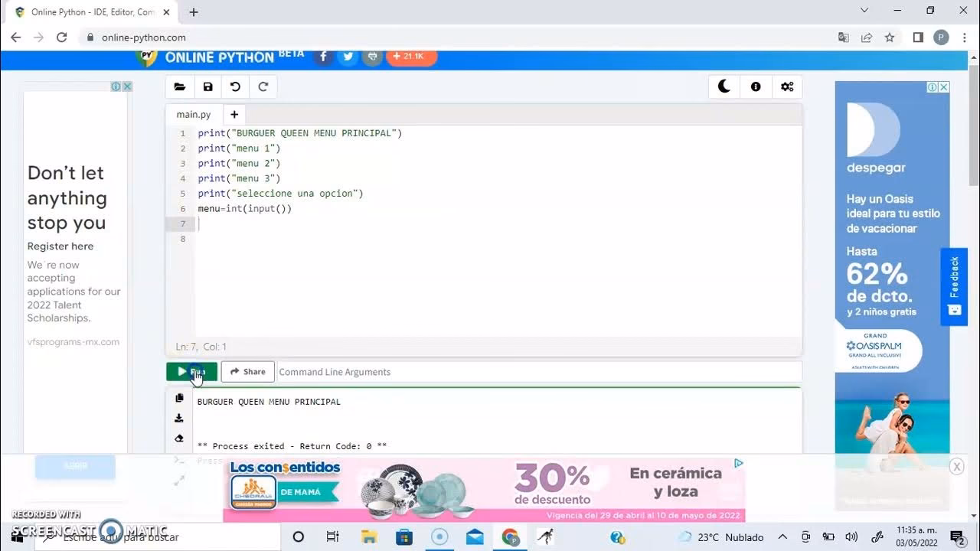Open editor settings with the gear icon
Image resolution: width=980 pixels, height=551 pixels.
tap(787, 86)
